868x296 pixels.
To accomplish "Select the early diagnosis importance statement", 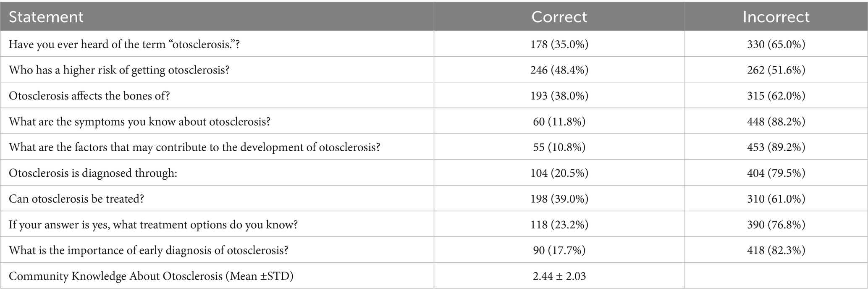I will (x=149, y=250).
